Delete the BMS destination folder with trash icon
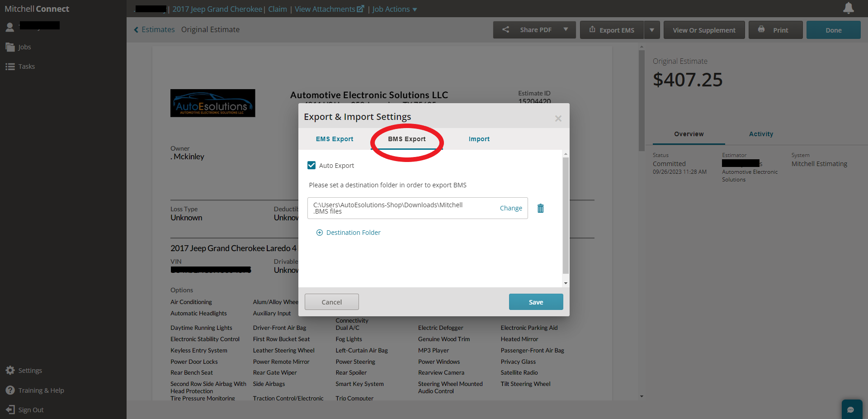Image resolution: width=868 pixels, height=419 pixels. click(x=540, y=208)
